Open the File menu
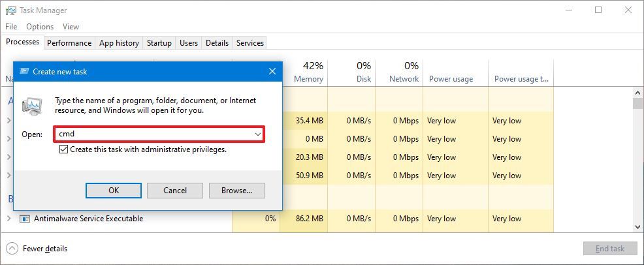644x265 pixels. (11, 27)
